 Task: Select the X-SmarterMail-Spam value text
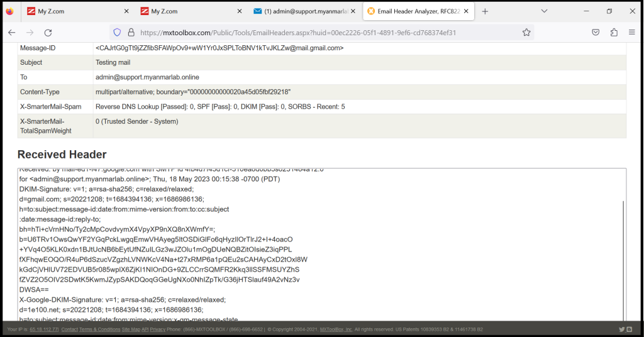tap(220, 107)
